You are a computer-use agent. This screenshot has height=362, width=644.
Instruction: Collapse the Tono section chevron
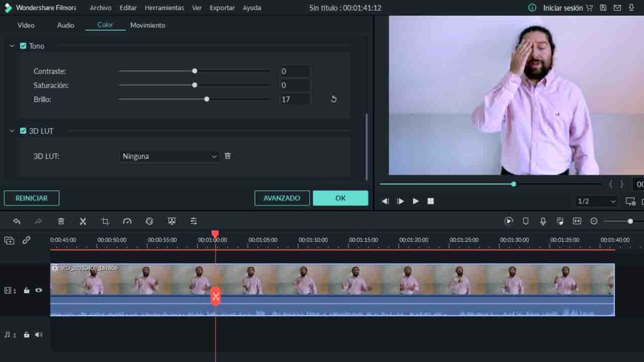(12, 46)
